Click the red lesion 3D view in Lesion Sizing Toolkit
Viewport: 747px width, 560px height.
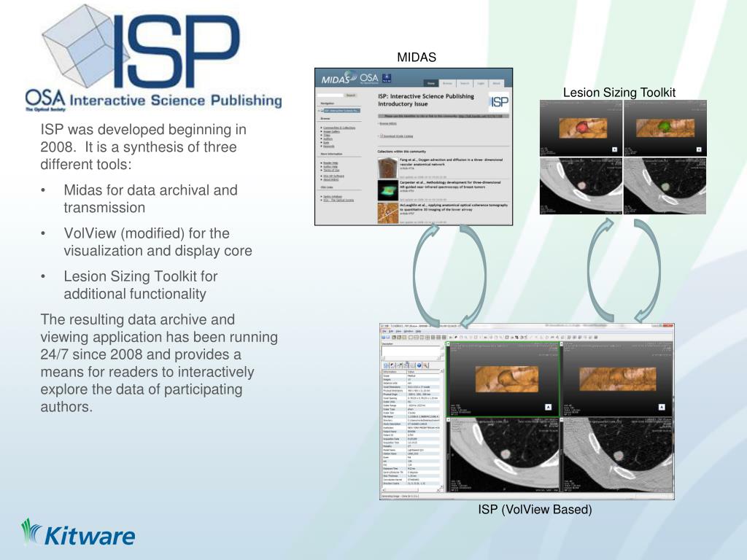581,128
